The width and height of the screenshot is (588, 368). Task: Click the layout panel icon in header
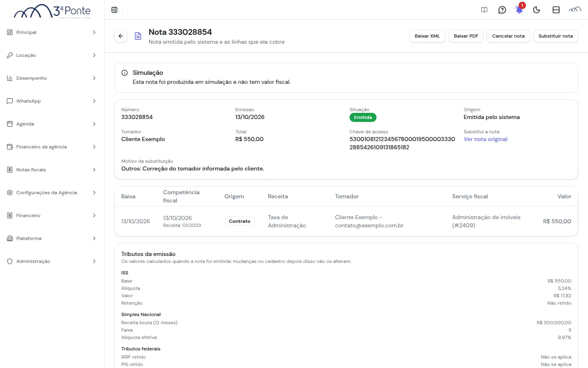pyautogui.click(x=556, y=10)
